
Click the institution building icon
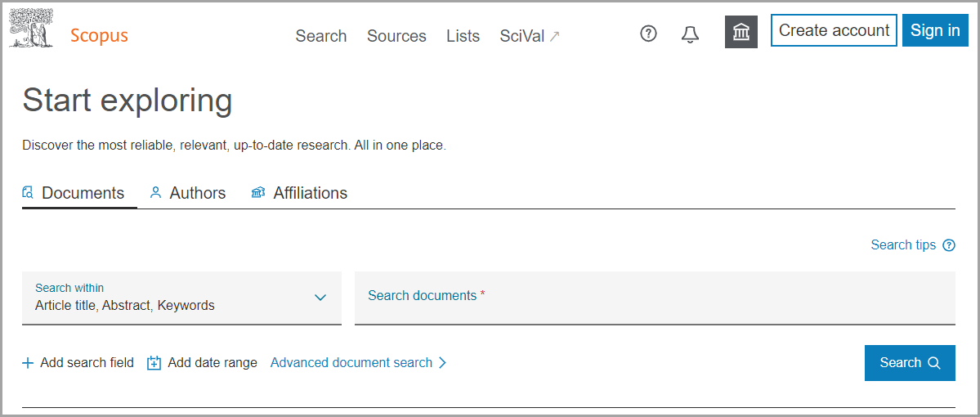point(741,32)
